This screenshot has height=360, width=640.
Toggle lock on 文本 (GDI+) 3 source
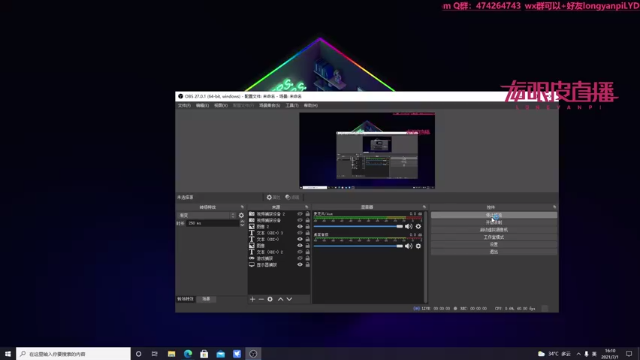pos(307,233)
